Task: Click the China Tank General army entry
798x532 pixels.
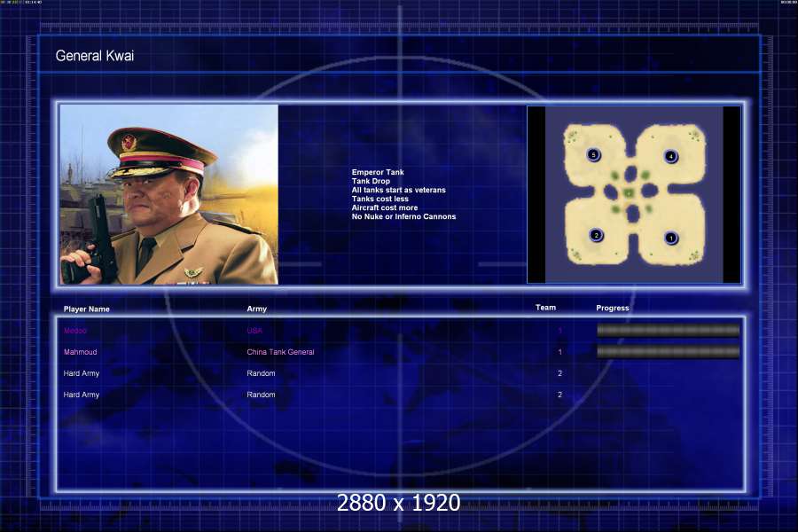Action: 280,352
